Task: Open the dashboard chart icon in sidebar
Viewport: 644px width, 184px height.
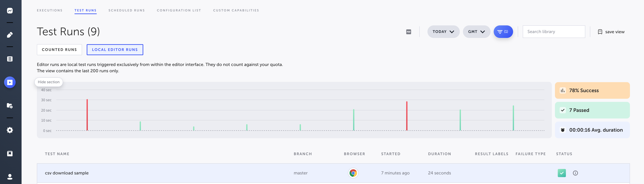Action: click(x=10, y=11)
